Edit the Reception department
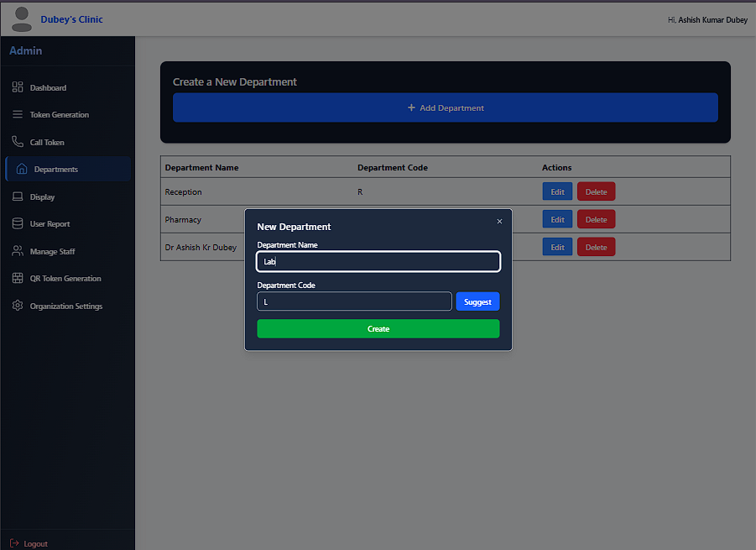Viewport: 756px width, 550px height. pyautogui.click(x=556, y=191)
